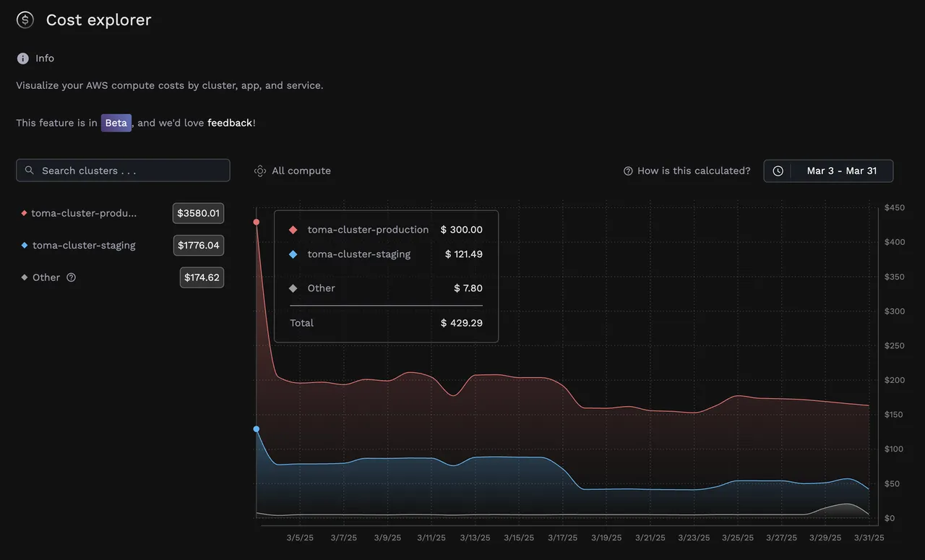The height and width of the screenshot is (560, 925).
Task: Click the blue diamond beside toma-cluster-staging in the sidebar
Action: [x=25, y=246]
